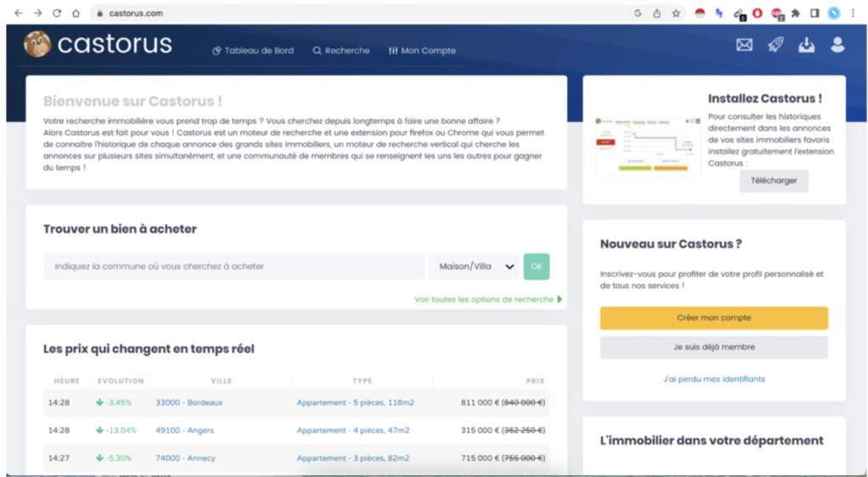Toggle the browser side panel icon
Viewport: 868px width, 477px height.
click(x=815, y=14)
